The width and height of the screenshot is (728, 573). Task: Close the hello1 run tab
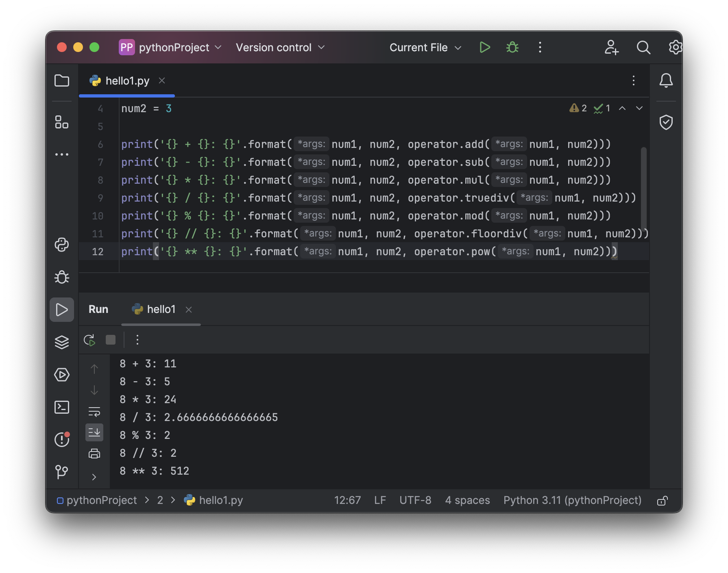click(x=189, y=310)
